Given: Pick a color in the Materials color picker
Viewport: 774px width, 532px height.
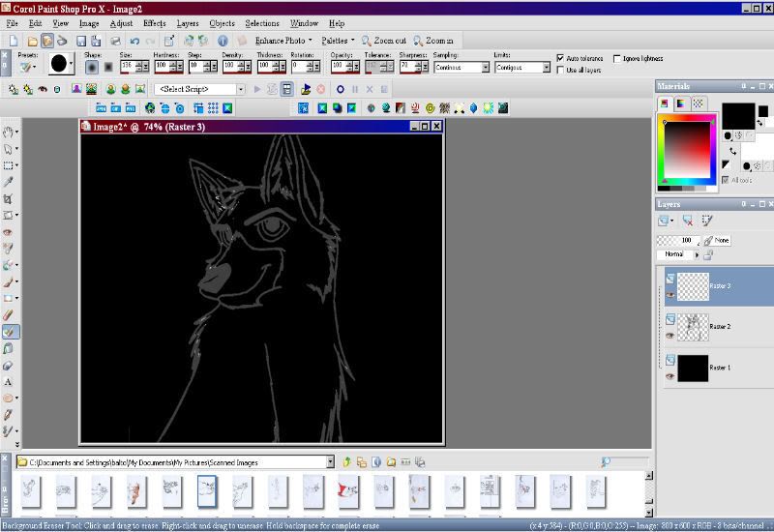Looking at the screenshot, I should 687,150.
